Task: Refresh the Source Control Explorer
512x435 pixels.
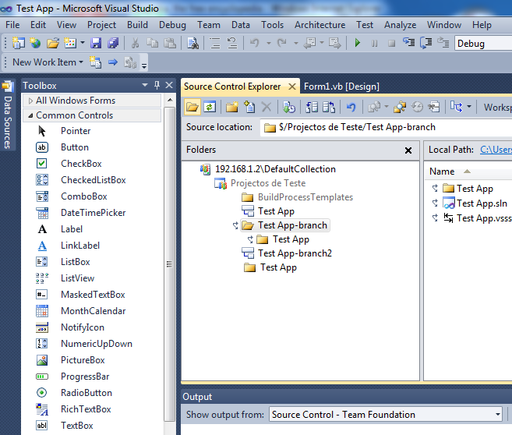Action: [x=210, y=107]
